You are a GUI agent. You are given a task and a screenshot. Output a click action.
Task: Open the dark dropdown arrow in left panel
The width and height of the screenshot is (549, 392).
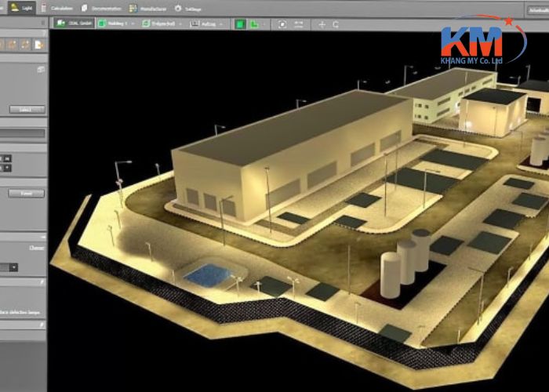13,268
